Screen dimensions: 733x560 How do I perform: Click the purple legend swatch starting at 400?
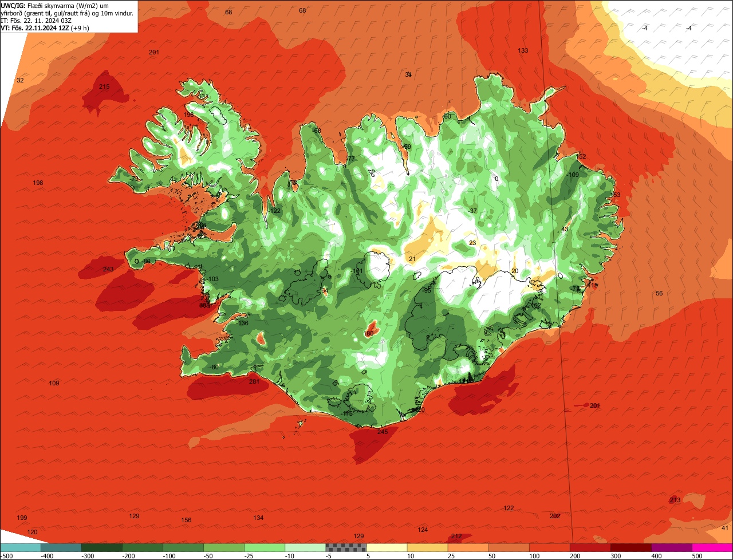pos(672,547)
